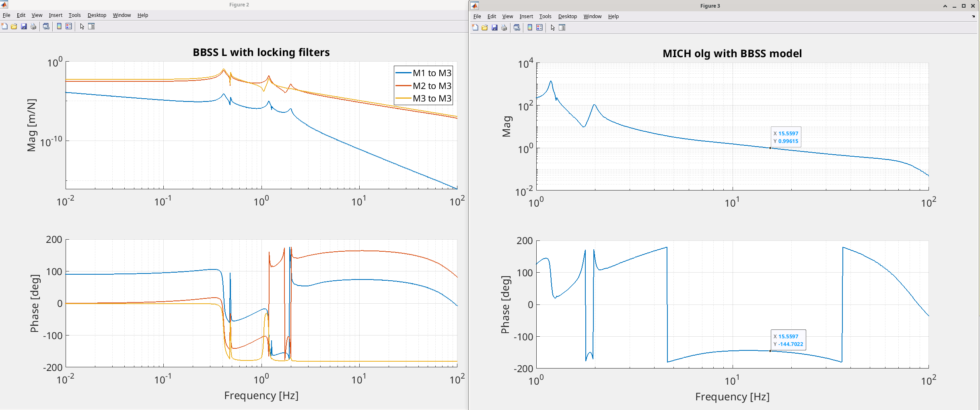Click 'Frequency [Hz]' label in Figure 2

[261, 396]
